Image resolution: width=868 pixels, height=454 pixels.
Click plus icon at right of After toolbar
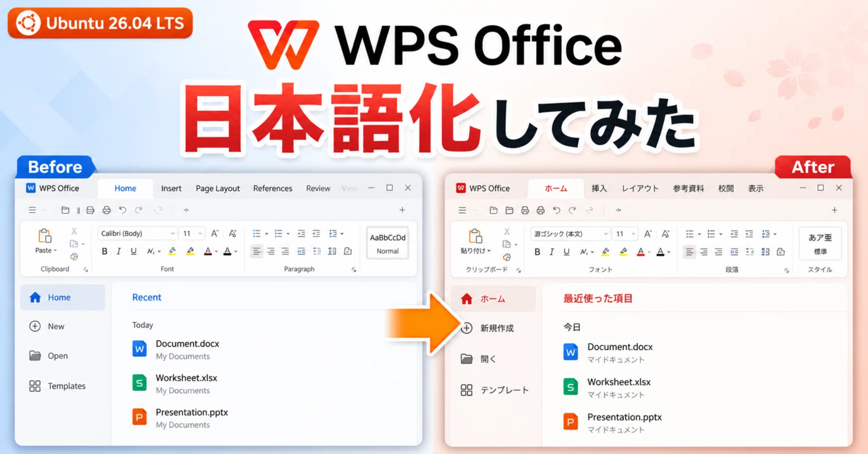(x=834, y=210)
